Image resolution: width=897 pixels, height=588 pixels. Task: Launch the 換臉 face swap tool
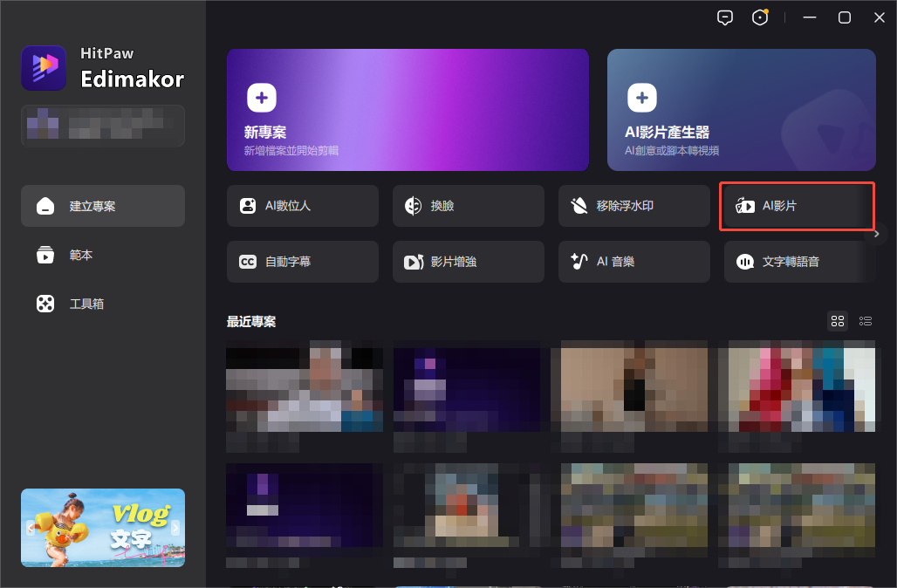(x=468, y=206)
